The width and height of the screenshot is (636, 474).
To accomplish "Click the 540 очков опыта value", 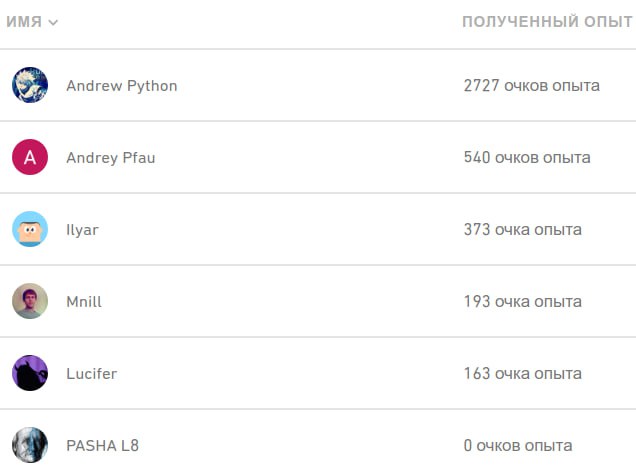I will (x=527, y=158).
